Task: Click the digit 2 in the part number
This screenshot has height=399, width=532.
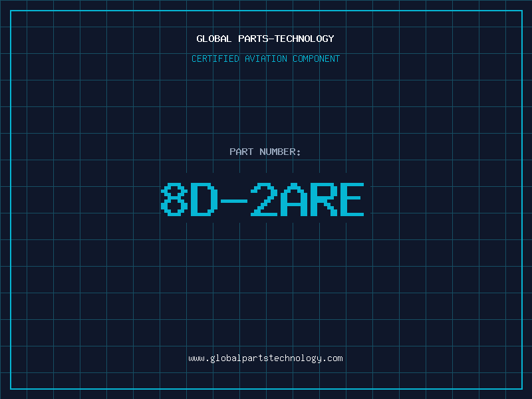Action: click(263, 199)
